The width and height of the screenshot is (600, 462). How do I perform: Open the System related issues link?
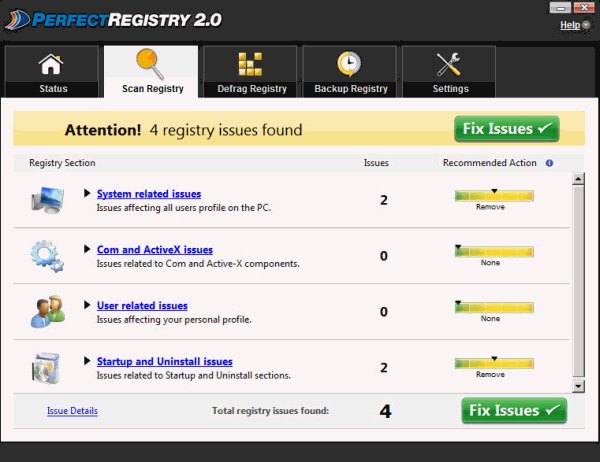click(149, 194)
